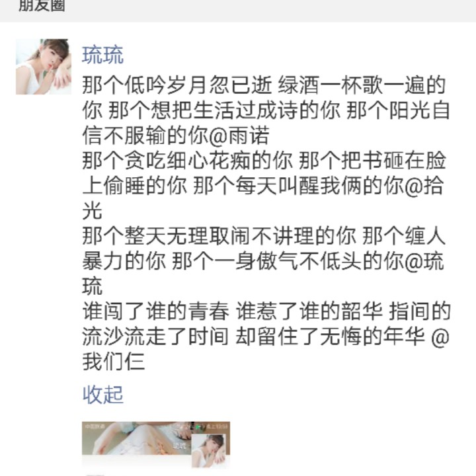
Task: Select line starting 流沙流走了时间
Action: click(x=266, y=337)
